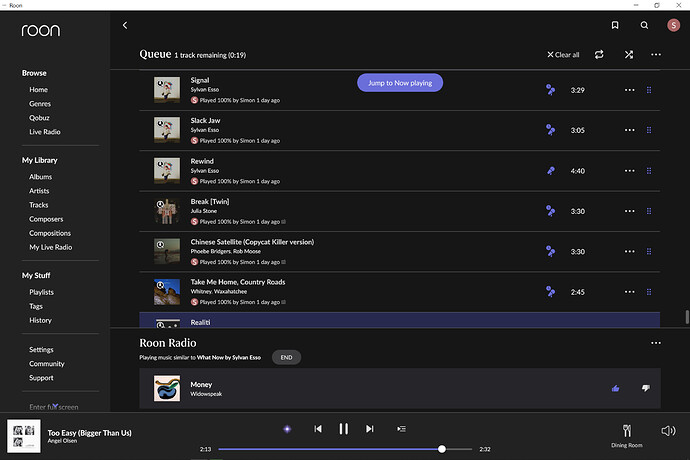Click Sylvan Esso artist under Signal

click(205, 89)
